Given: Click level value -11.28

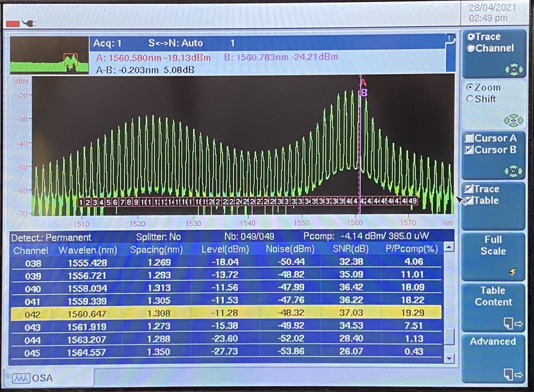Looking at the screenshot, I should [x=225, y=313].
